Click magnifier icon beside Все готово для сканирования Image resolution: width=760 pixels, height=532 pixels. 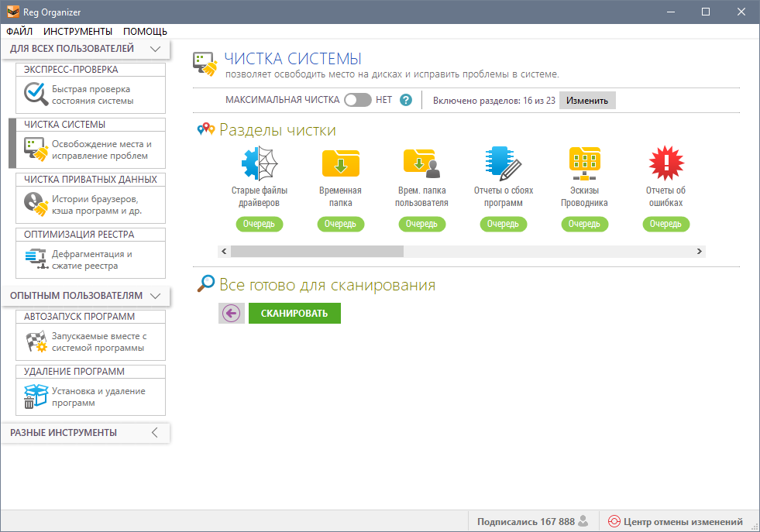pyautogui.click(x=206, y=283)
